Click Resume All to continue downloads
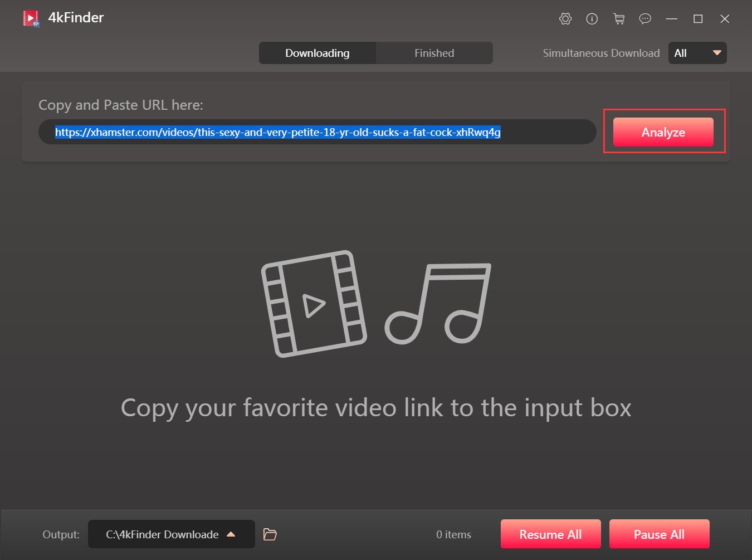Viewport: 752px width, 560px height. pos(550,534)
